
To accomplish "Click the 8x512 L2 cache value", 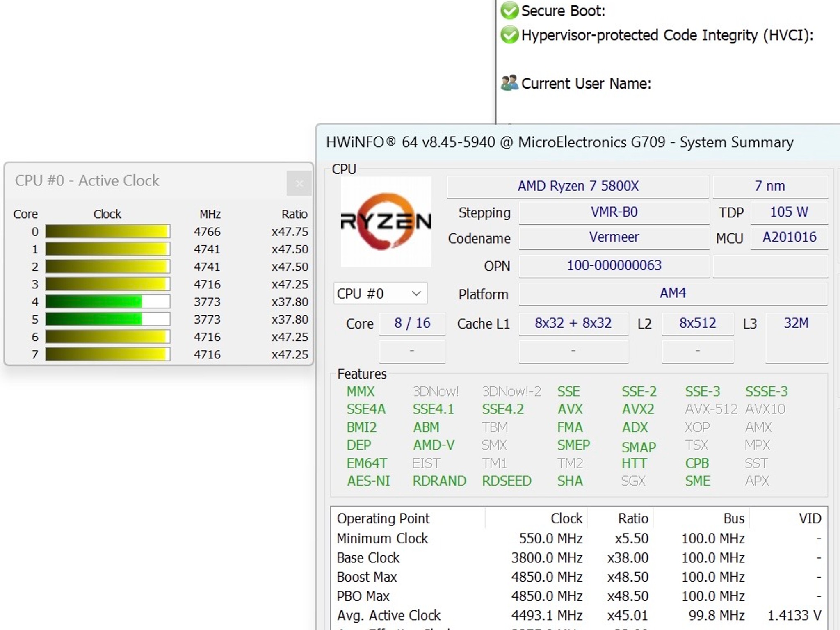I will tap(698, 324).
